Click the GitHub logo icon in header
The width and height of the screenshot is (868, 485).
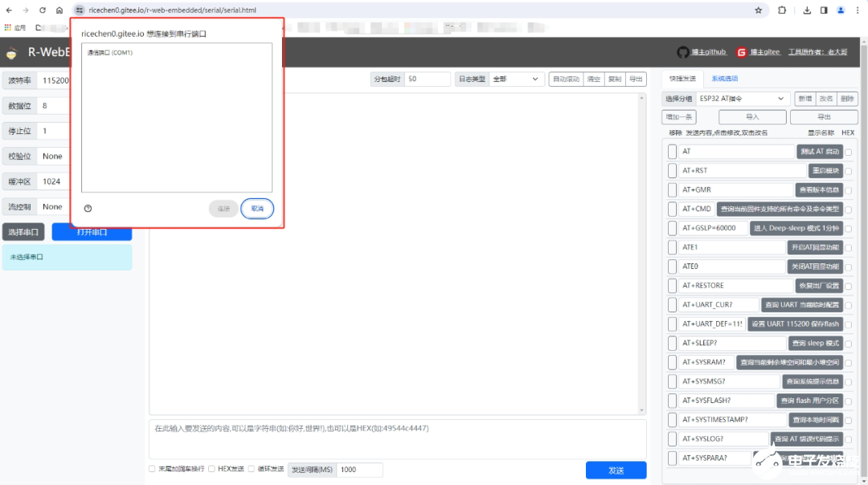pyautogui.click(x=683, y=52)
